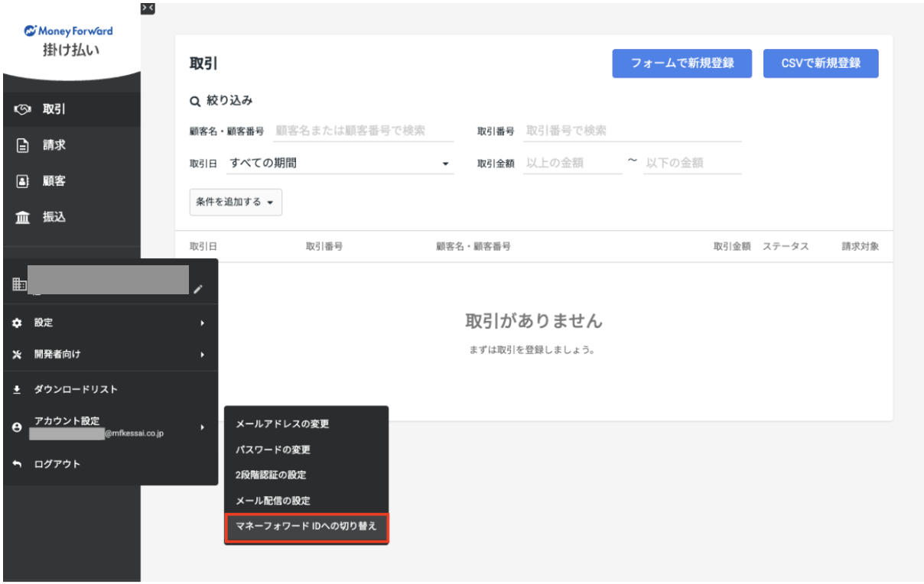Click the 請求対象 column header
This screenshot has width=924, height=584.
pyautogui.click(x=861, y=247)
